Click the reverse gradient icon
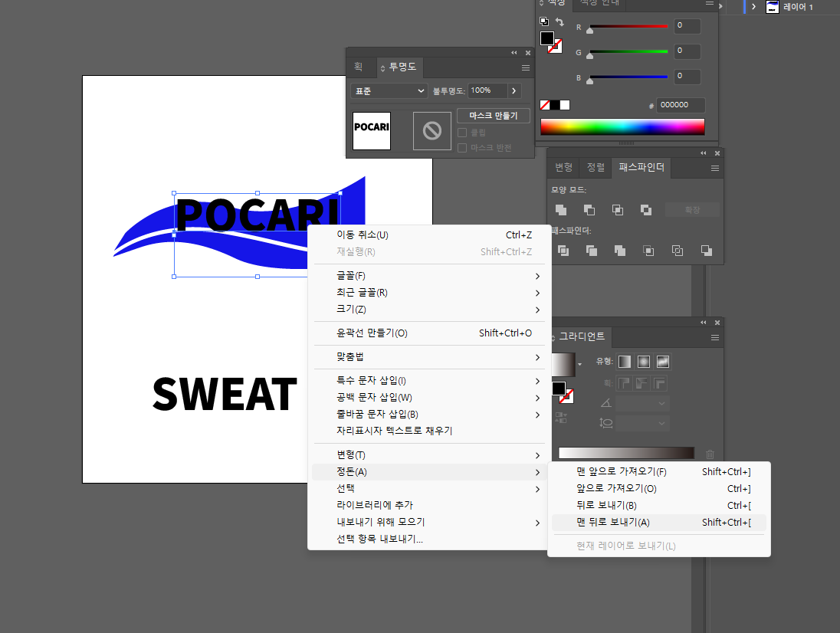This screenshot has width=840, height=633. [x=561, y=418]
